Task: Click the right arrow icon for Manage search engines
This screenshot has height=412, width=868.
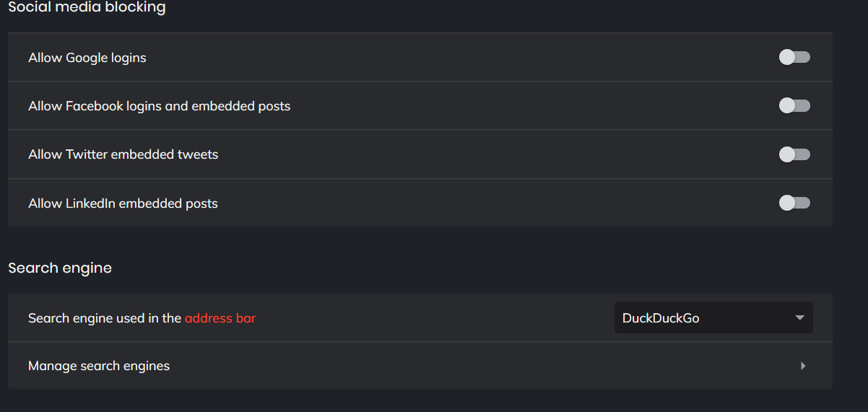Action: pyautogui.click(x=803, y=366)
